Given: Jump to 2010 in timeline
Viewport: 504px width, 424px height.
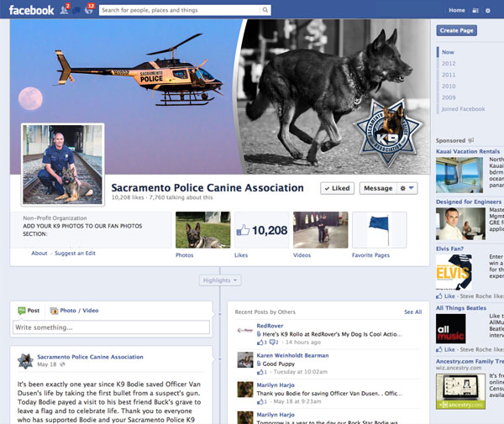Looking at the screenshot, I should pyautogui.click(x=449, y=86).
